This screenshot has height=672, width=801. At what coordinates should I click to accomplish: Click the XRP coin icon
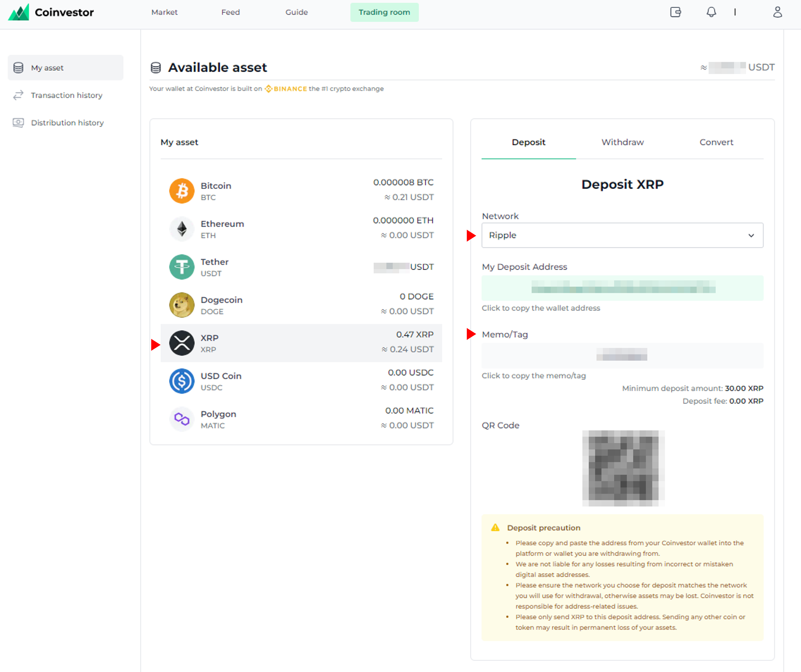point(182,343)
